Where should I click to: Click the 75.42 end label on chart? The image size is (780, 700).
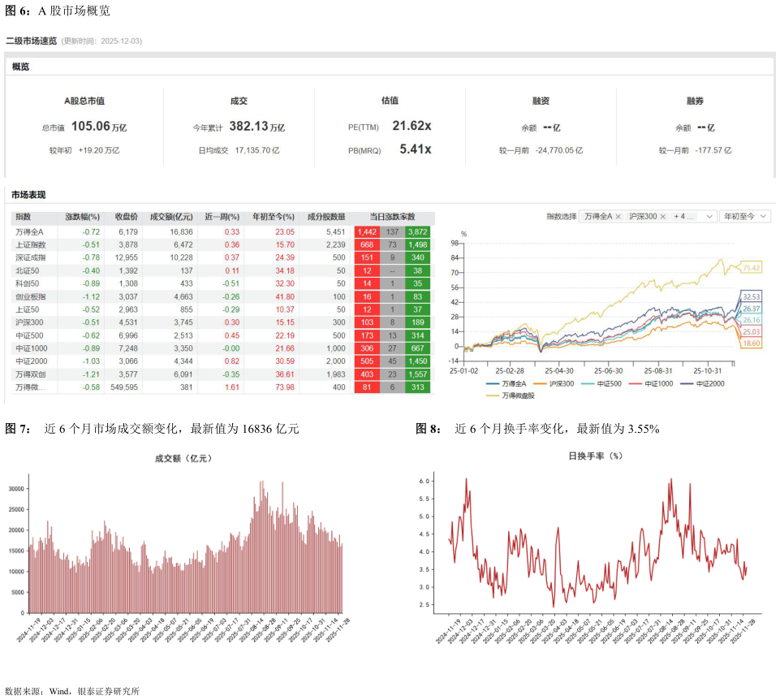(x=752, y=268)
